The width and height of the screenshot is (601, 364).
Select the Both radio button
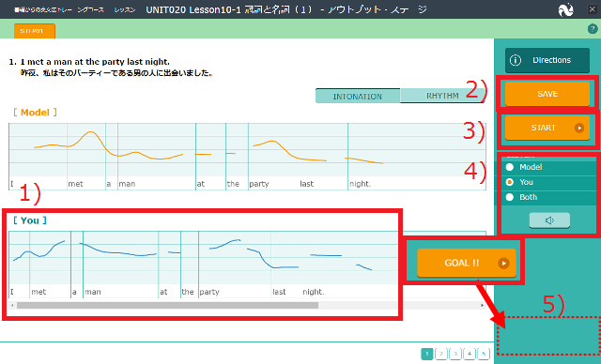pos(510,197)
